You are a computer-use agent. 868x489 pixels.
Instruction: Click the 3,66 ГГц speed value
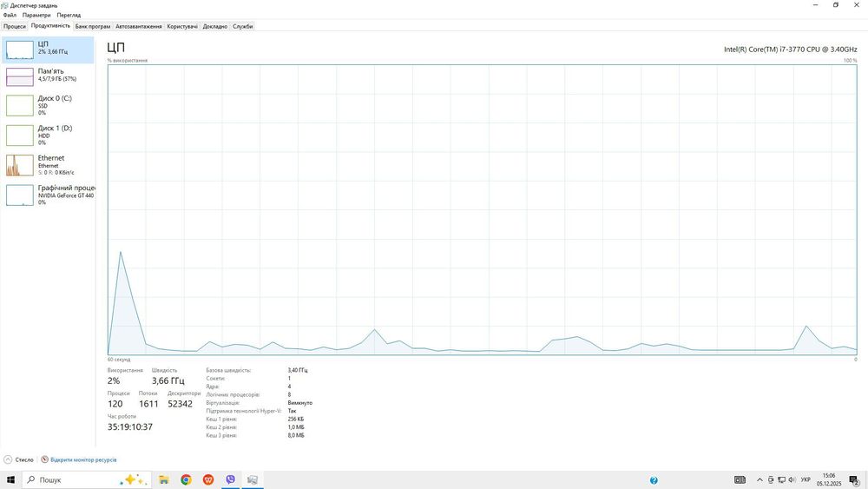point(168,381)
